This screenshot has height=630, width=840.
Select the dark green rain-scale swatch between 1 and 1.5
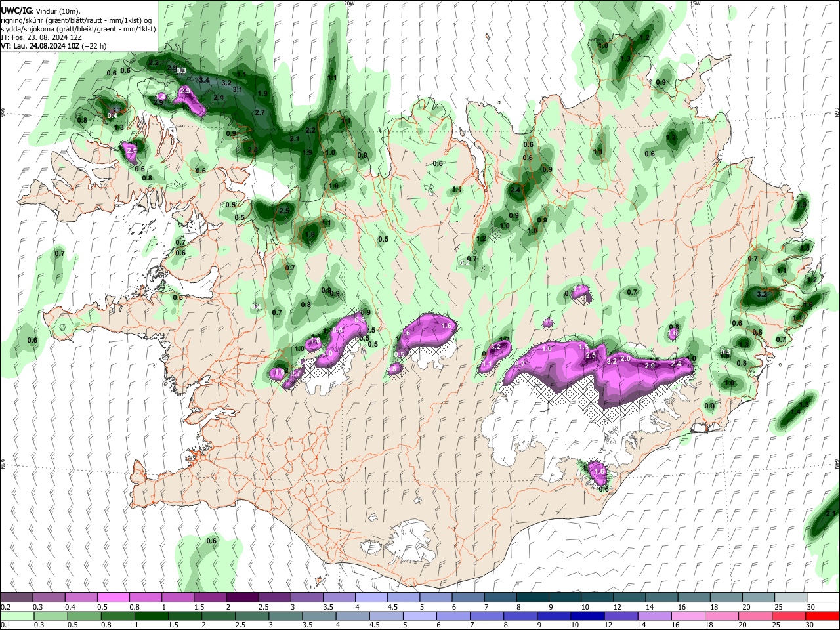151,616
